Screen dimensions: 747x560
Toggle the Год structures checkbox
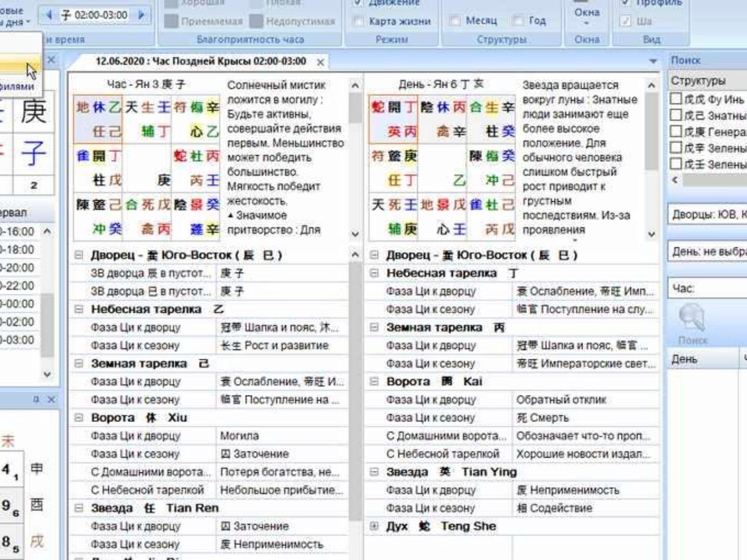(518, 21)
